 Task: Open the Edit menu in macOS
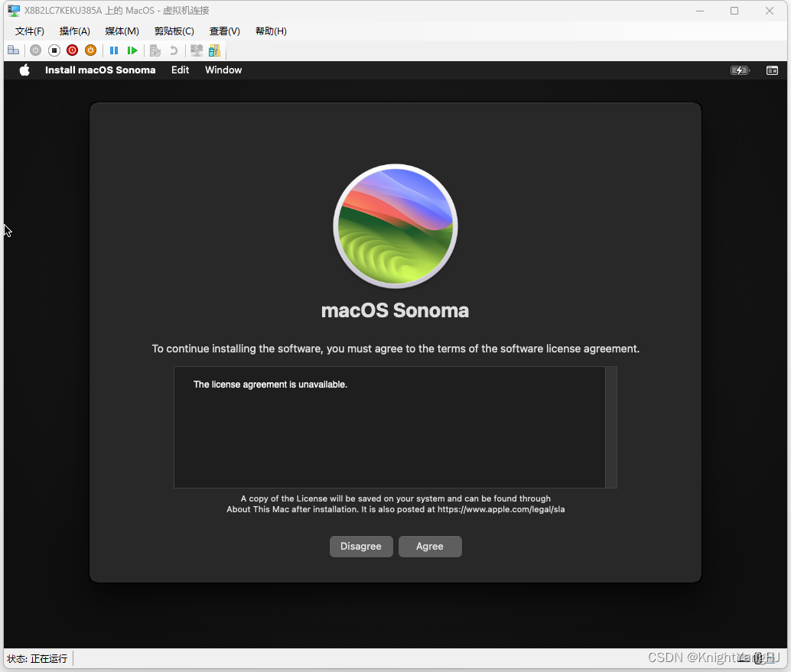180,70
